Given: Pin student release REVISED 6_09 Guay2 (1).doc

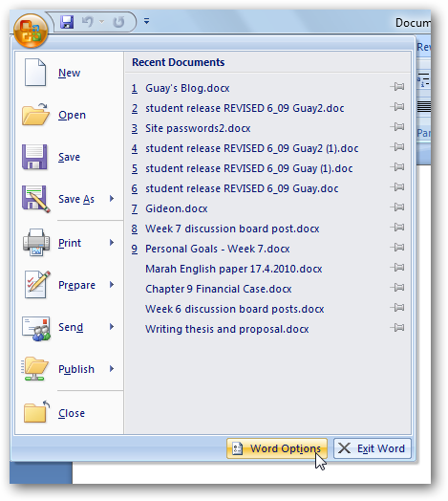Looking at the screenshot, I should coord(397,147).
